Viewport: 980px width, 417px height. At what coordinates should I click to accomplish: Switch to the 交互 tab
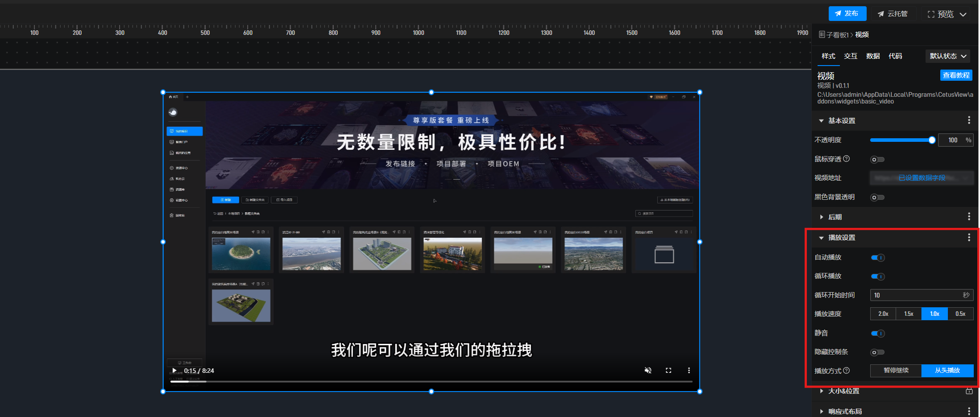[x=850, y=56]
